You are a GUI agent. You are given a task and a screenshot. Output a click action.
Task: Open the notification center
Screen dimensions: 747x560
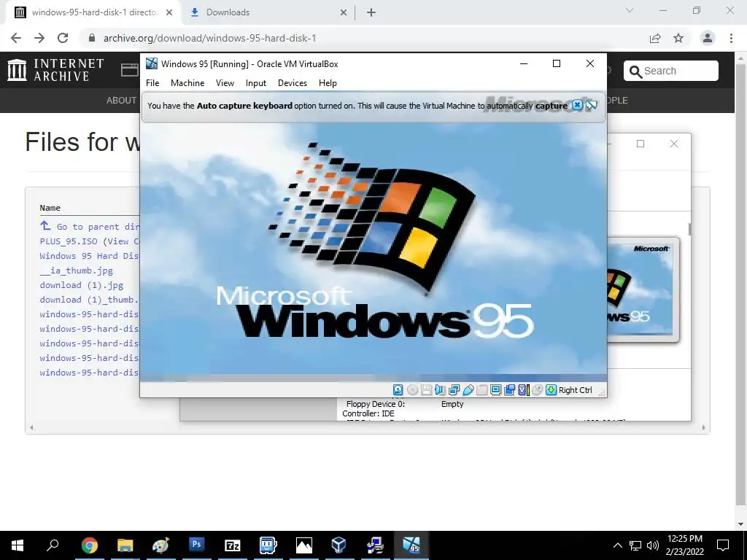coord(723,545)
